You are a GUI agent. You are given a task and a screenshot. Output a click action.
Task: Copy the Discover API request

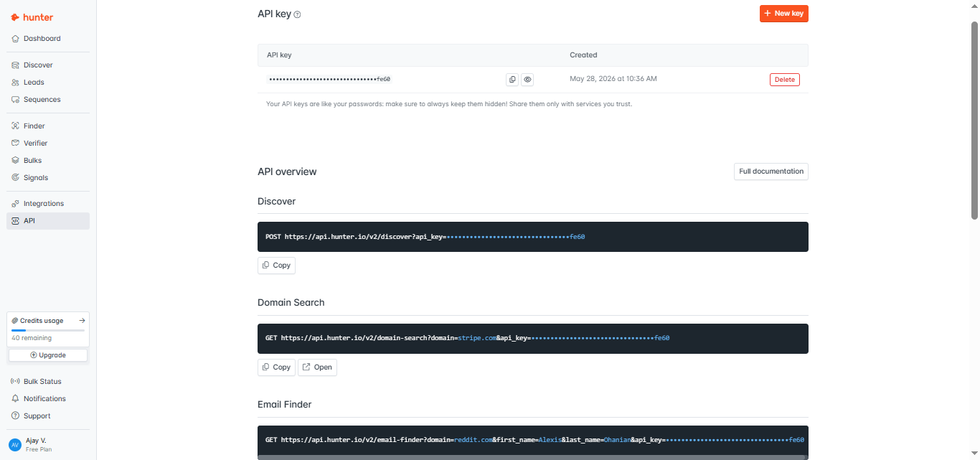coord(276,266)
